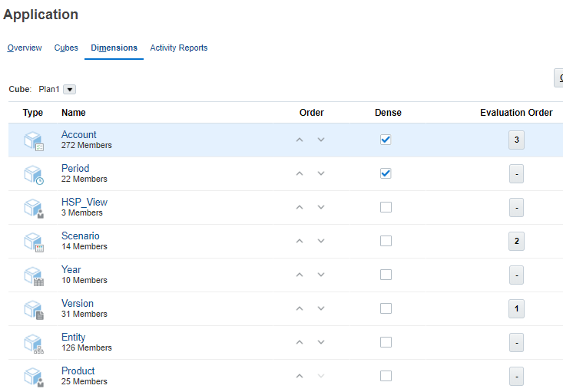Open the Product dimension link
Image resolution: width=563 pixels, height=392 pixels.
pyautogui.click(x=78, y=371)
